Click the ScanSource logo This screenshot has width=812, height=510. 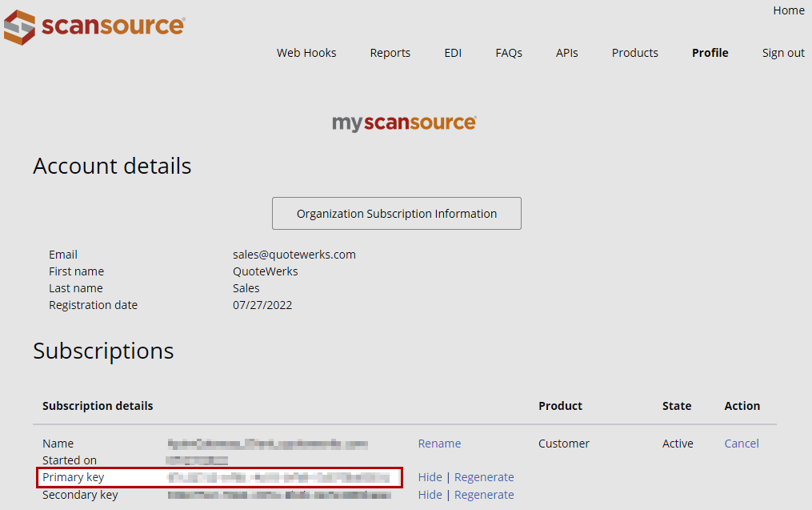point(94,26)
